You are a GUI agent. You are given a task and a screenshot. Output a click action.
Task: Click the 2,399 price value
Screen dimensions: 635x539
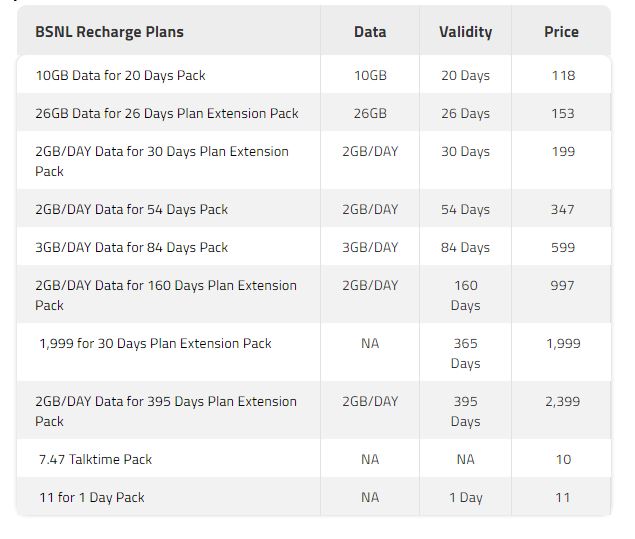[x=562, y=401]
